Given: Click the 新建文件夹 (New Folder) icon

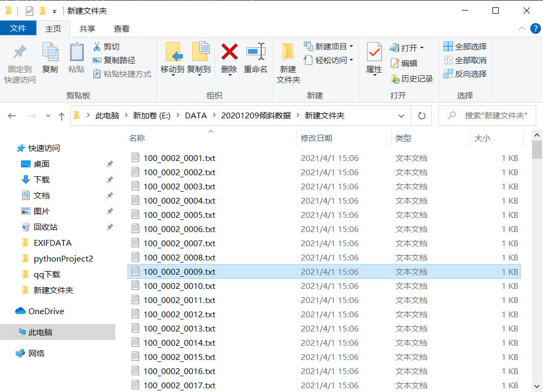Looking at the screenshot, I should (288, 51).
